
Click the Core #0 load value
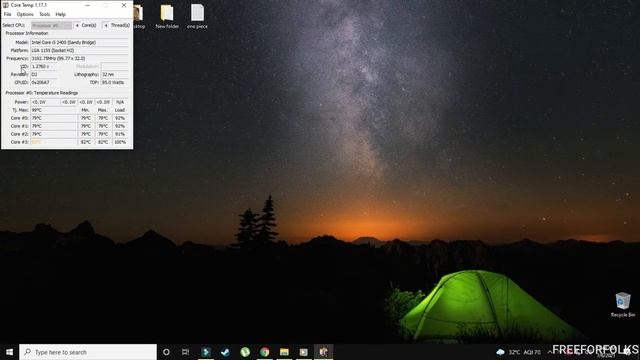click(120, 118)
